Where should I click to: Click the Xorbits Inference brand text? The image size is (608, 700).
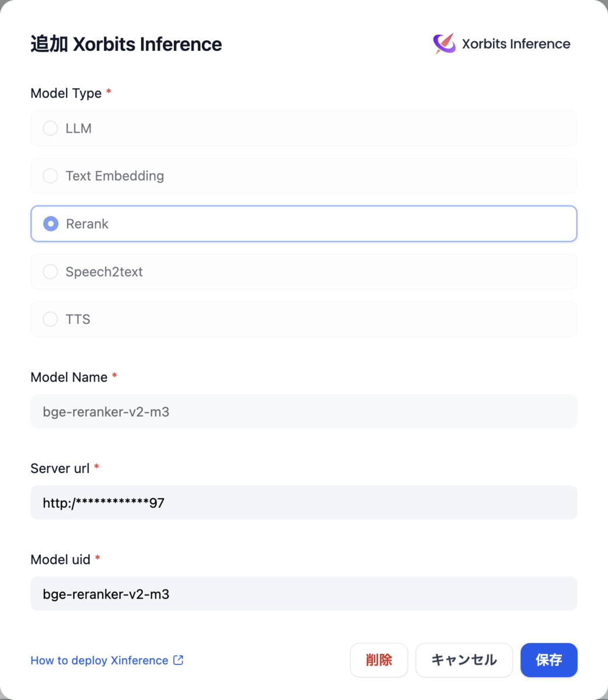pyautogui.click(x=516, y=44)
